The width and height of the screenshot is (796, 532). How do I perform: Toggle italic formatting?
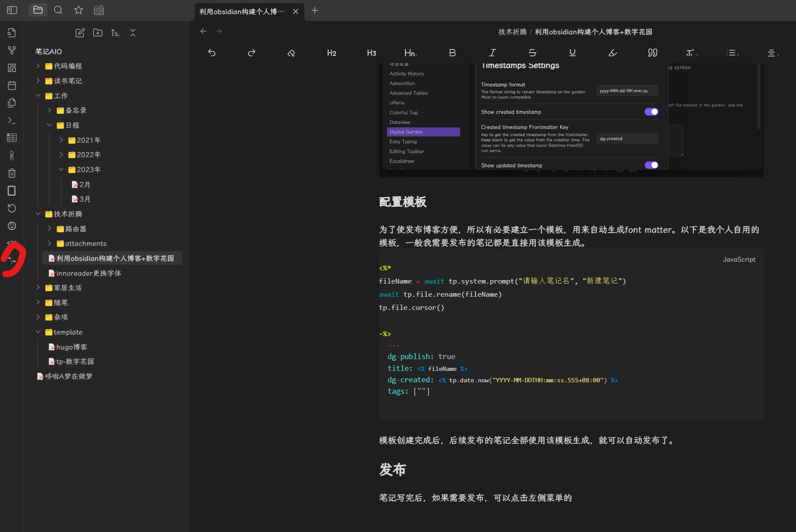pyautogui.click(x=492, y=53)
